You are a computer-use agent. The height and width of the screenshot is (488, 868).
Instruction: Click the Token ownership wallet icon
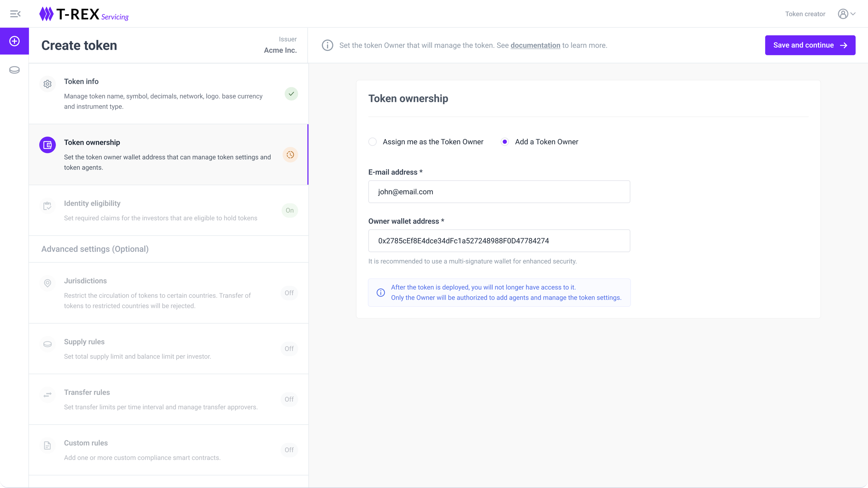click(47, 145)
